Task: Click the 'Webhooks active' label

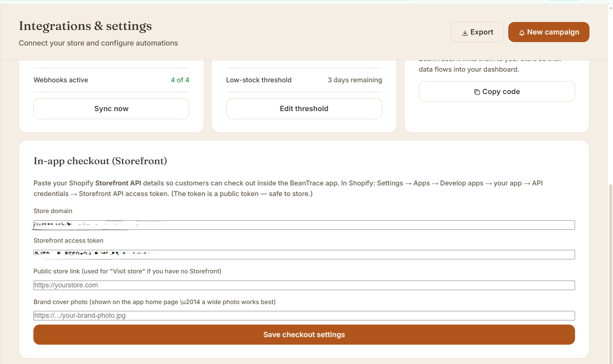Action: [61, 80]
